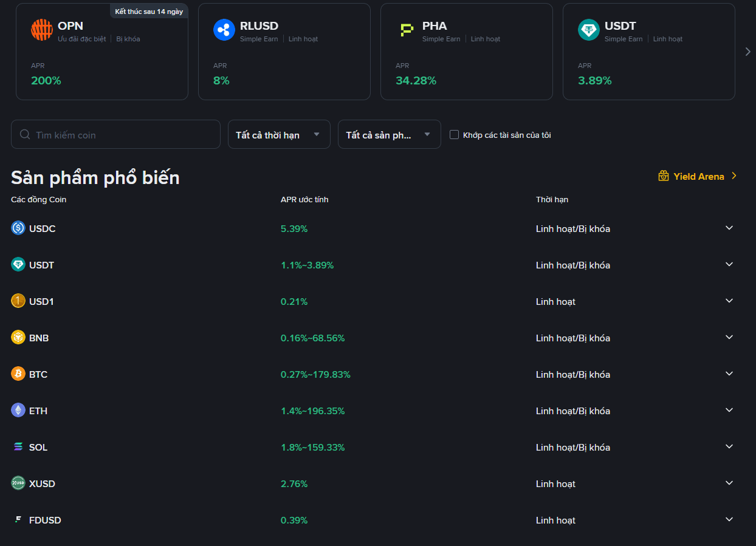Tick the 'Khớp các tài sản của tôi' checkbox
The image size is (756, 546).
(x=454, y=135)
